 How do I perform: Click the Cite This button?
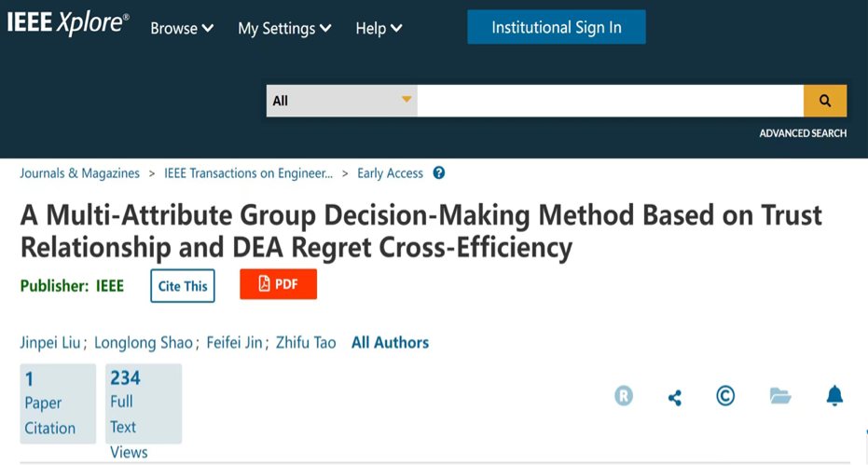pos(183,286)
